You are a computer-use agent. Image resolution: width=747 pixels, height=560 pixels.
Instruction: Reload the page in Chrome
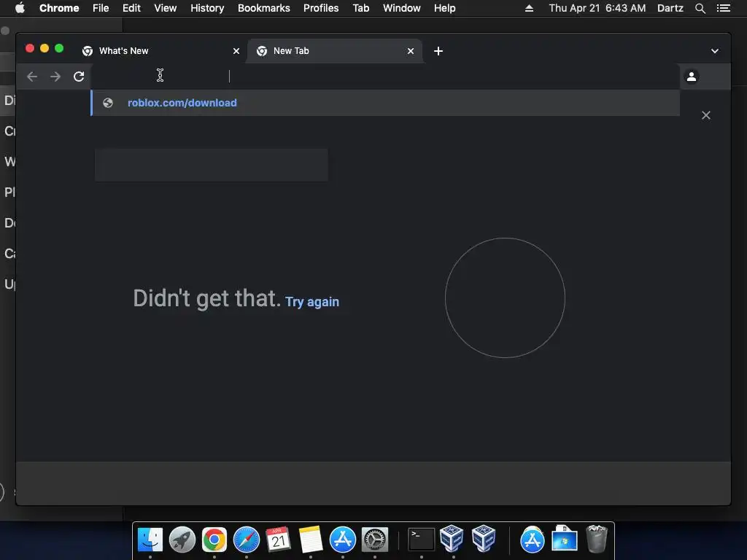pos(79,76)
